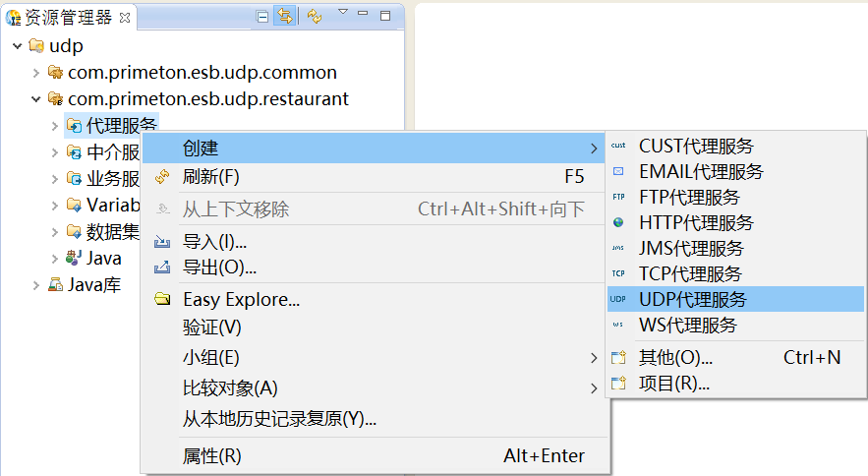The height and width of the screenshot is (476, 868).
Task: Pick the TCP代理服务 icon
Action: point(617,273)
